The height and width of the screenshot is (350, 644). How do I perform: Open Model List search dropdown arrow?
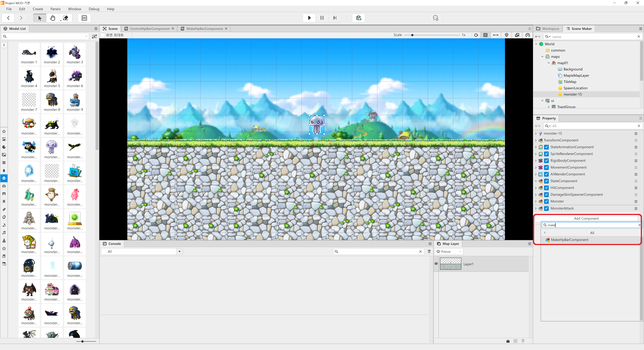tap(86, 37)
